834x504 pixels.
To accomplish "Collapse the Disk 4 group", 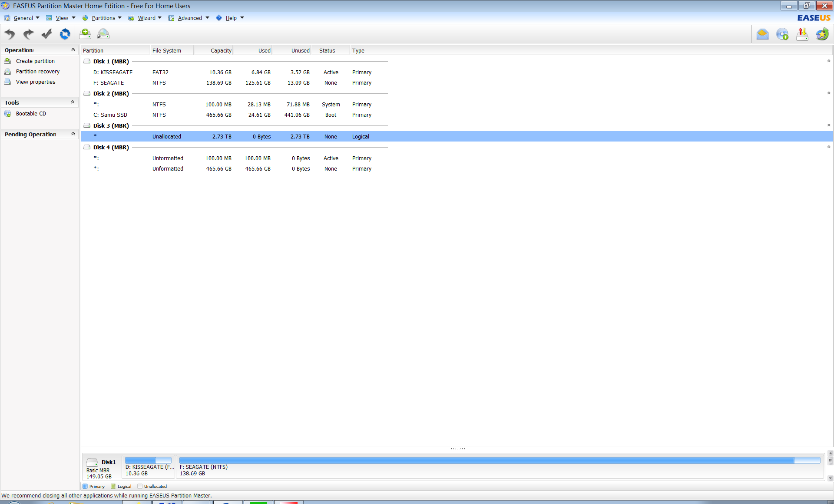I will click(x=828, y=147).
